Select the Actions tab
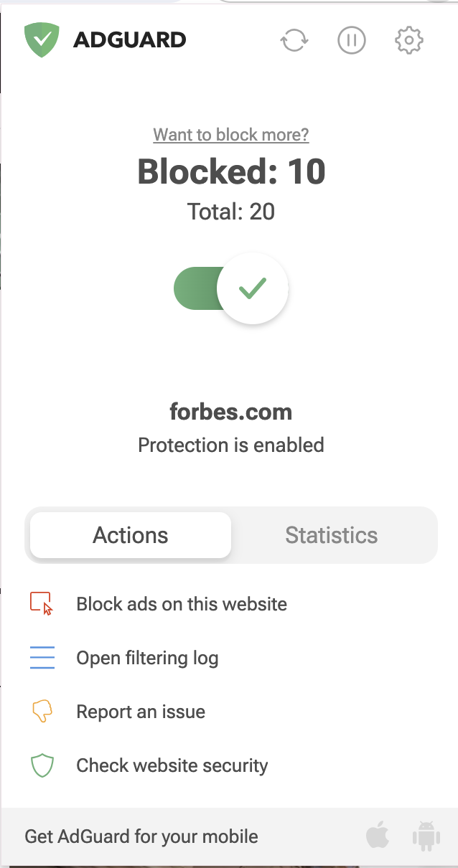458x868 pixels. coord(131,535)
